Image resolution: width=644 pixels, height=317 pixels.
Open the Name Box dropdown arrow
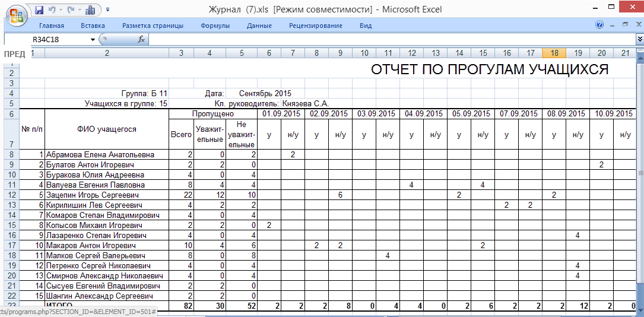[93, 39]
